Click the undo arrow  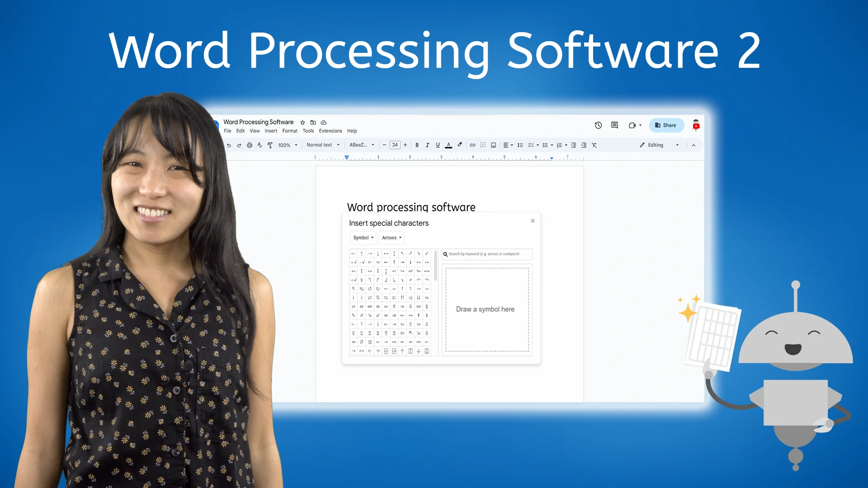coord(229,145)
